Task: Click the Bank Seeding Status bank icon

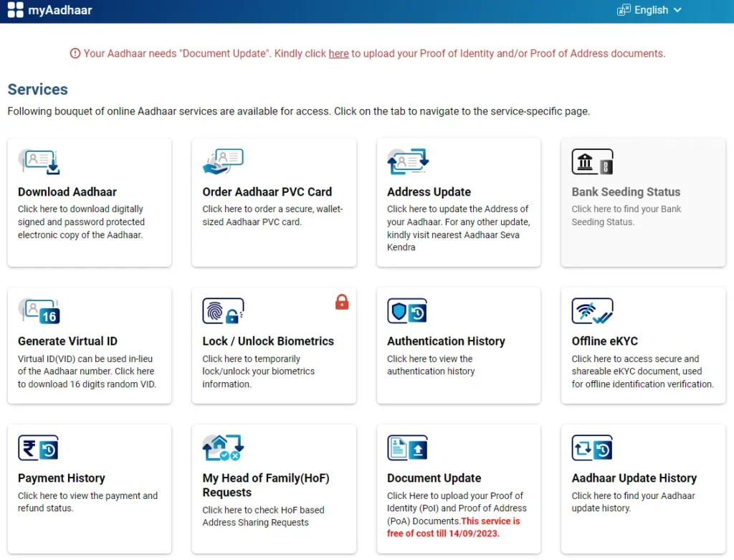Action: [592, 161]
